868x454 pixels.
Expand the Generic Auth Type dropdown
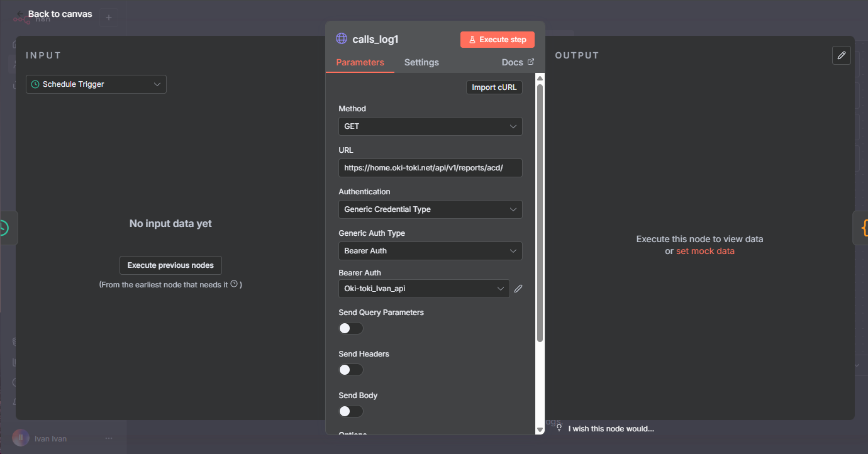coord(430,251)
